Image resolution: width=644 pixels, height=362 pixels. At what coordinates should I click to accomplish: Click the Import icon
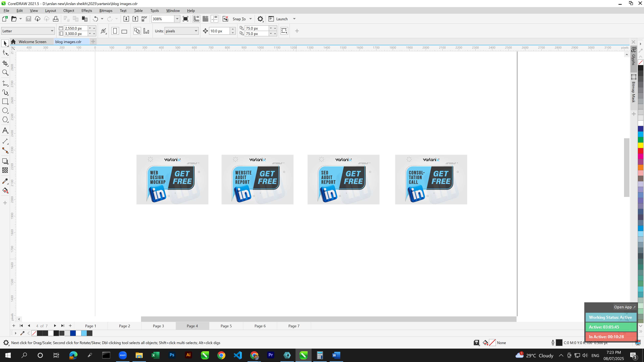click(126, 19)
